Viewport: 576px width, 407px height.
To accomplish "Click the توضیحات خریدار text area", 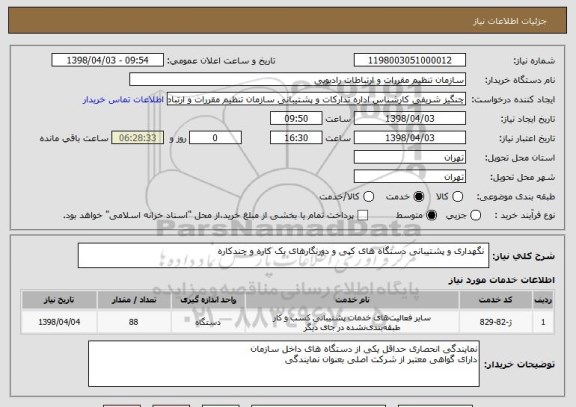I will point(284,364).
